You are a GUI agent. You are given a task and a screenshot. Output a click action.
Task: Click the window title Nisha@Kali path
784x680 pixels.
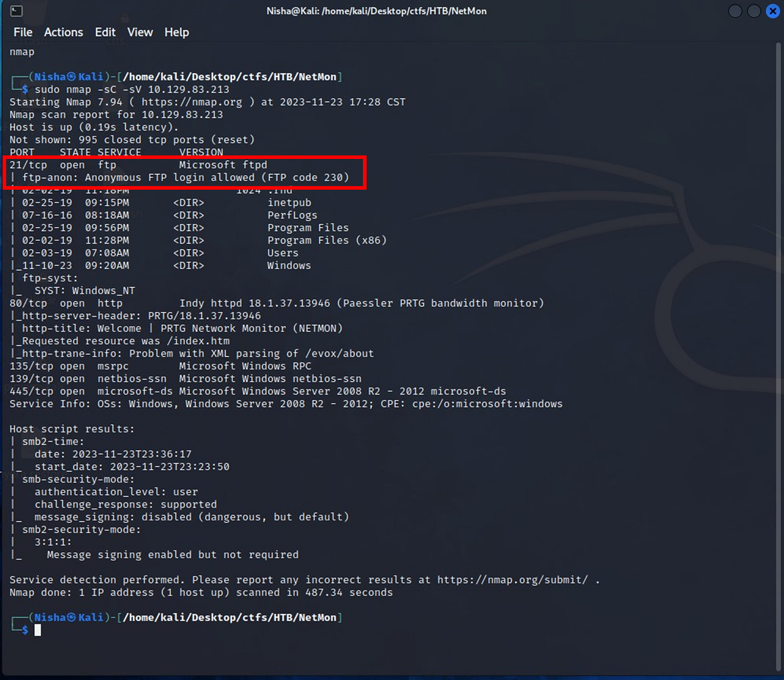pos(376,11)
